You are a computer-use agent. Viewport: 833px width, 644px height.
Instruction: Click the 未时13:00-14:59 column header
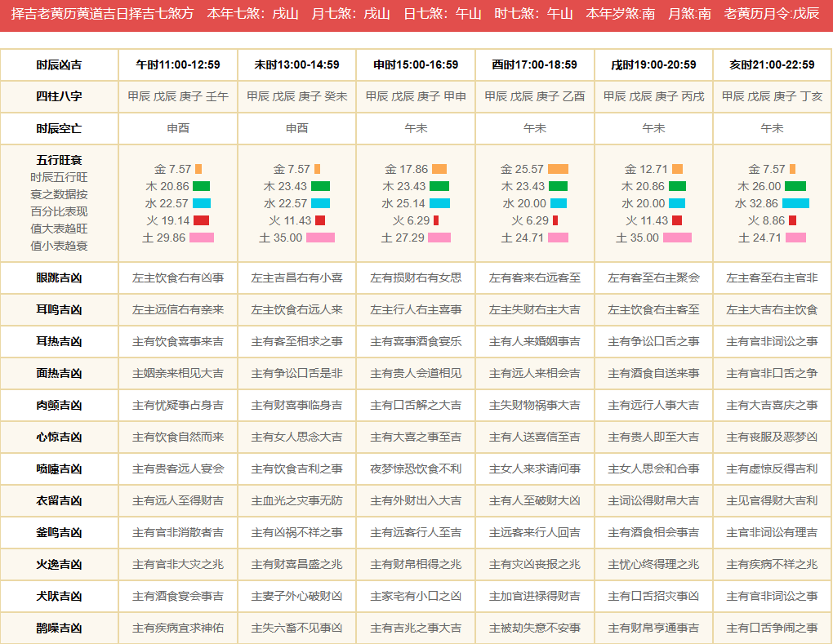tap(297, 64)
